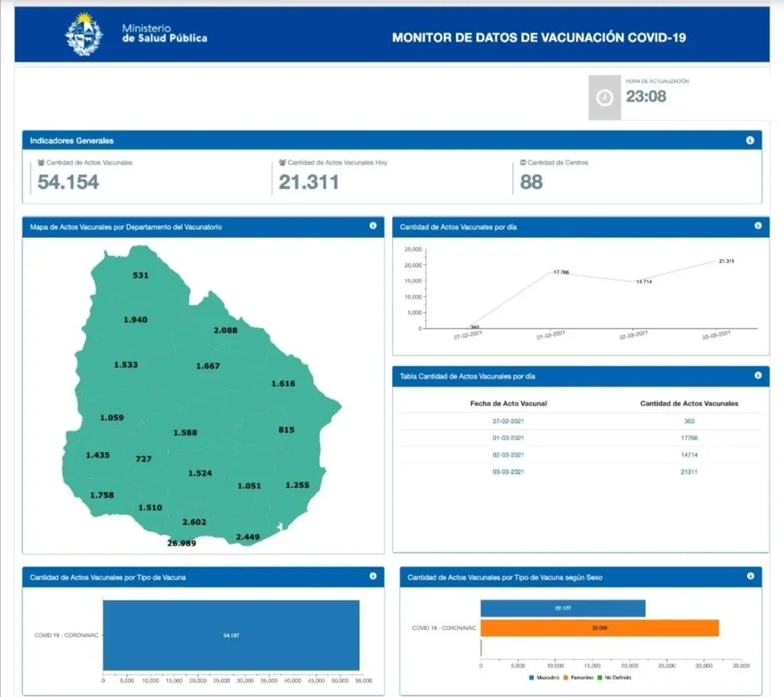Open info icon on Vacuna según Sexo panel
Viewport: 784px width, 697px height.
[x=750, y=576]
